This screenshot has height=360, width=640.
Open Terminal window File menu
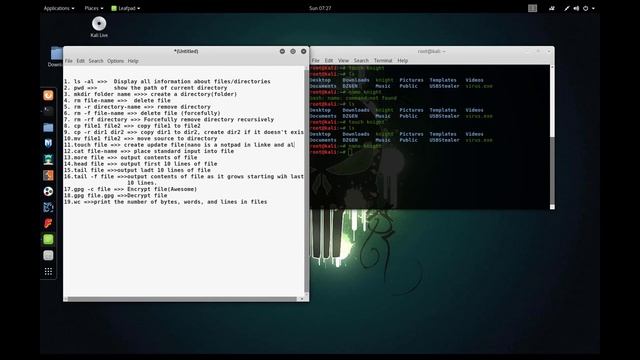tap(316, 60)
